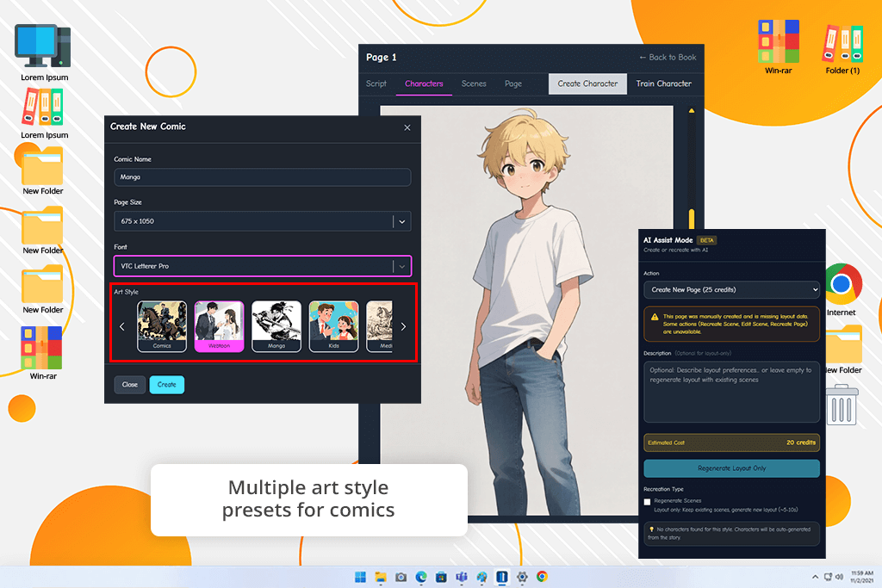Select the Kids art style thumbnail
Viewport: 882px width, 588px height.
click(x=333, y=326)
